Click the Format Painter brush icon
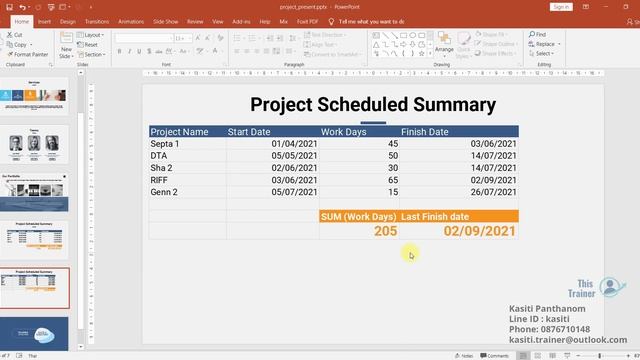640x360 pixels. click(10, 54)
